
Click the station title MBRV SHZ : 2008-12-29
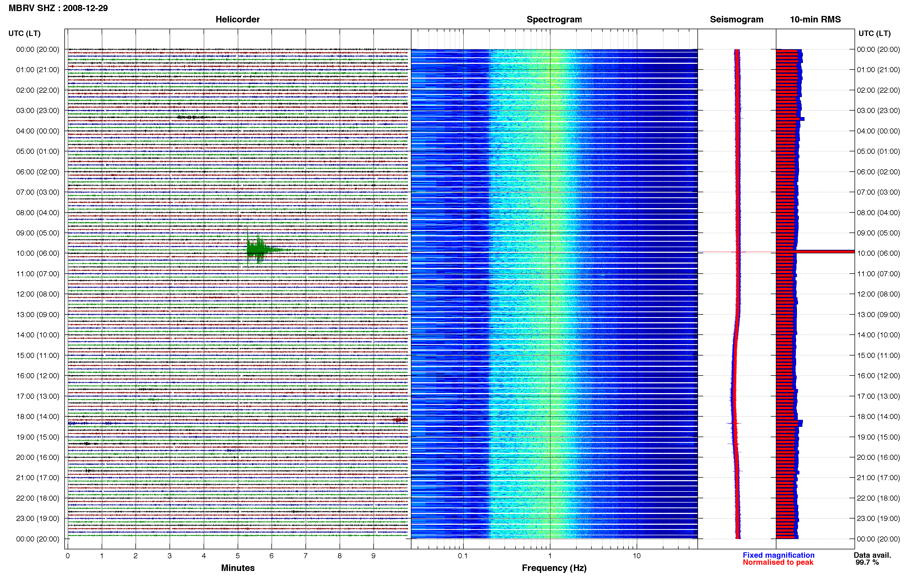tap(58, 8)
